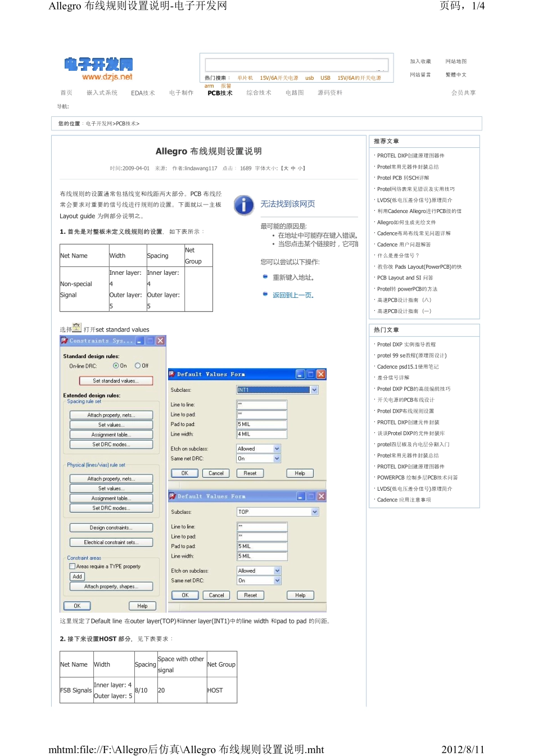Open Same net DRC dropdown in INT1 form
534x756 pixels.
click(277, 459)
